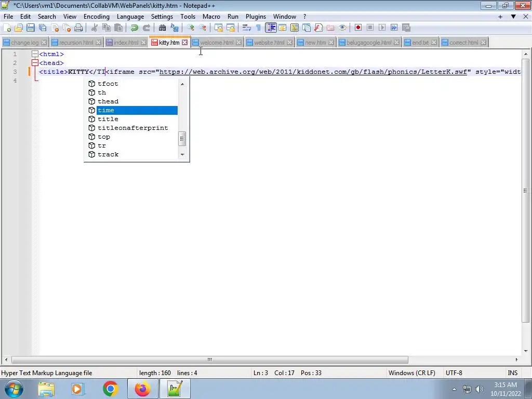Screen dimensions: 532x399
Task: Click autocomplete list scroll up arrow
Action: 182,84
